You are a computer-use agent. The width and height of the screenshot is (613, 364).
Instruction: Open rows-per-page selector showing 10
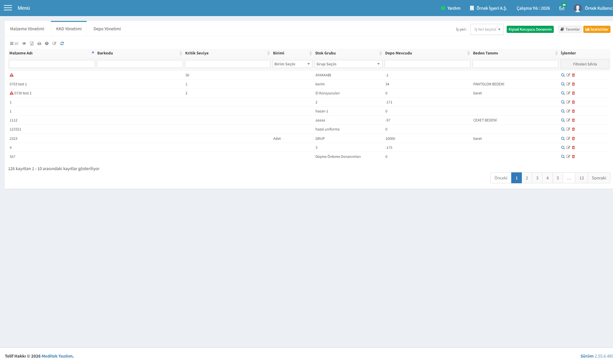coord(14,43)
